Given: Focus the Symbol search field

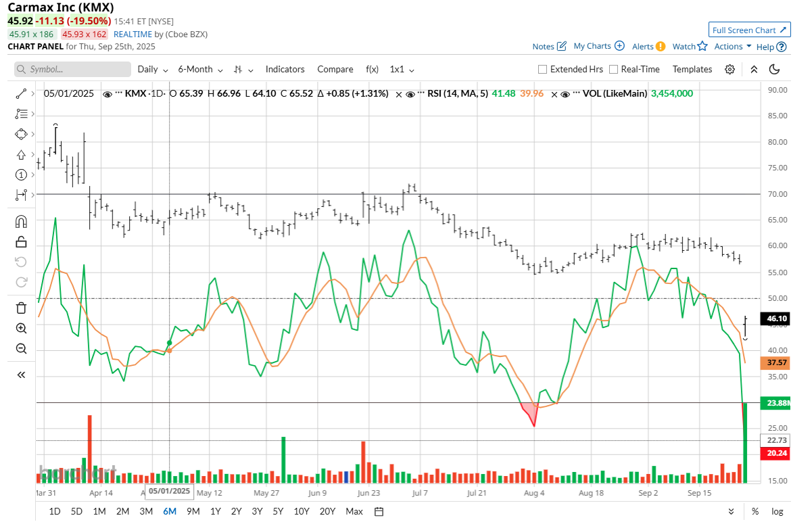Looking at the screenshot, I should pos(72,69).
